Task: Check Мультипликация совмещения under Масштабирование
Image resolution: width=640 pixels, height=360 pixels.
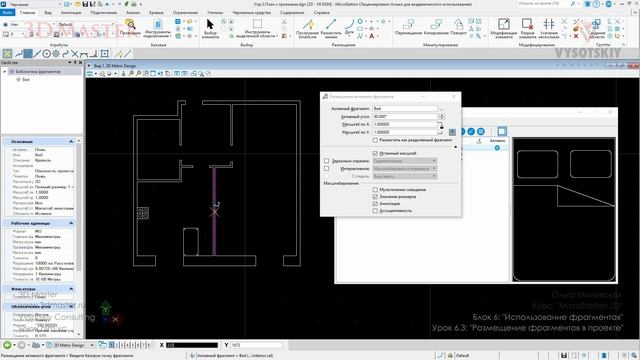Action: 375,190
